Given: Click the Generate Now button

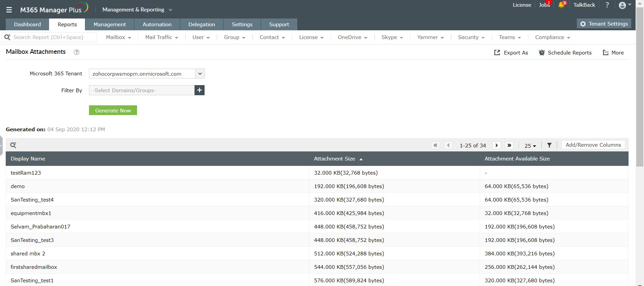Looking at the screenshot, I should (113, 110).
